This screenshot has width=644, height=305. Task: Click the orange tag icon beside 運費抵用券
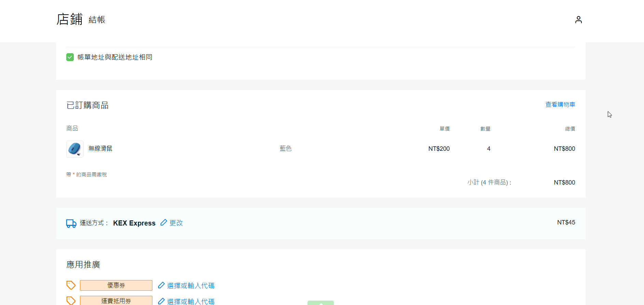(x=71, y=301)
